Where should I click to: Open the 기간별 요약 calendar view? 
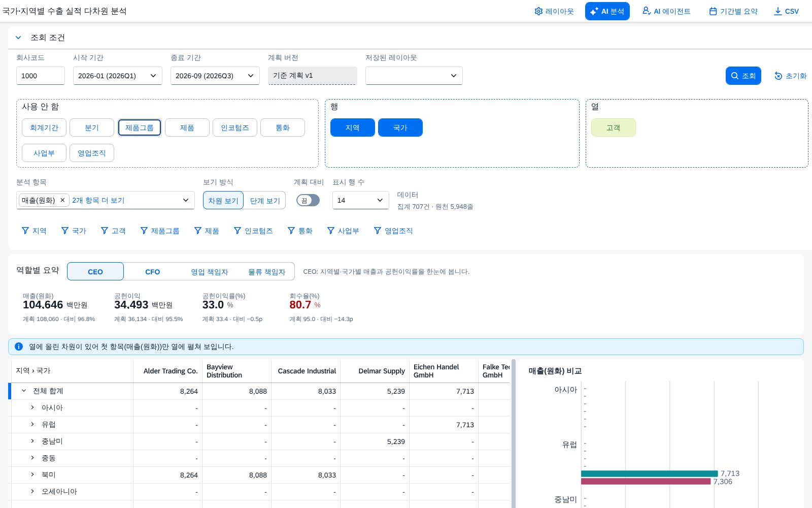pyautogui.click(x=733, y=11)
